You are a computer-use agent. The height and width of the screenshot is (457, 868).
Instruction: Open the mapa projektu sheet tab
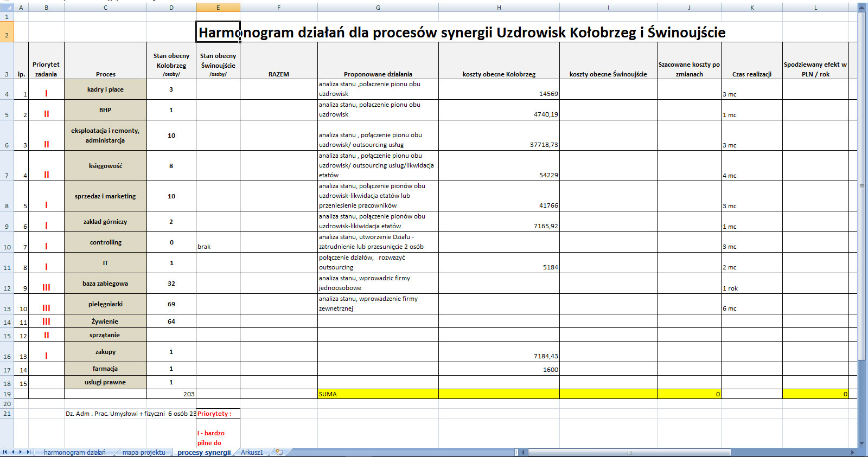[144, 452]
